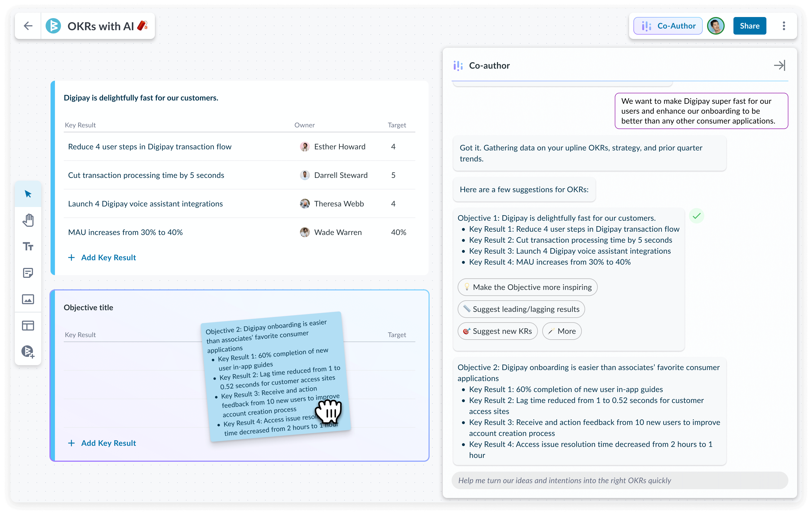Expand the More suggestions chip
The width and height of the screenshot is (812, 515).
(562, 331)
